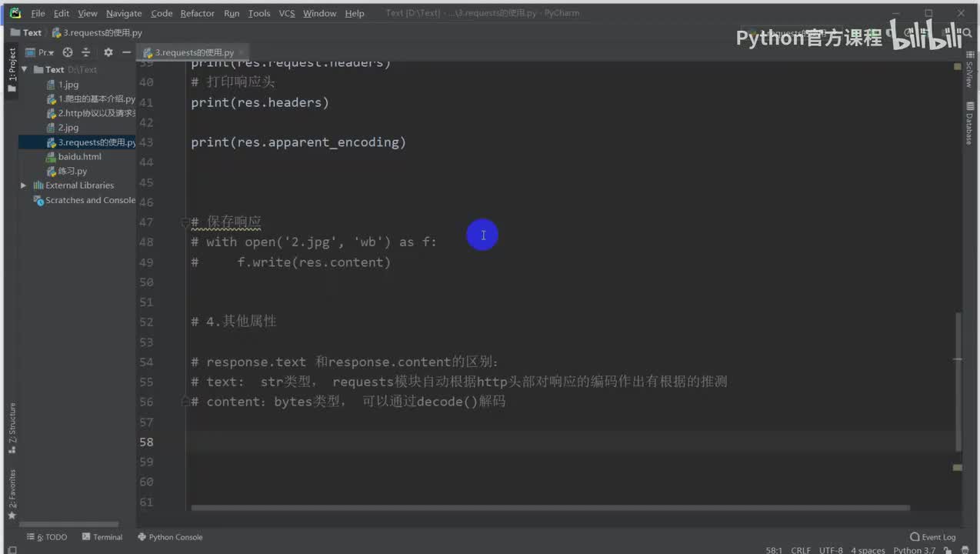Image resolution: width=980 pixels, height=554 pixels.
Task: Open the Refactor menu
Action: pyautogui.click(x=198, y=13)
